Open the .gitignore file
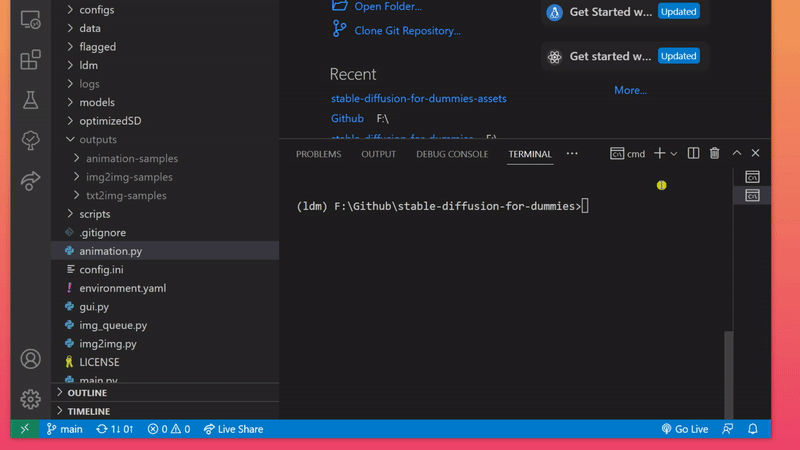Image resolution: width=800 pixels, height=450 pixels. pyautogui.click(x=165, y=232)
